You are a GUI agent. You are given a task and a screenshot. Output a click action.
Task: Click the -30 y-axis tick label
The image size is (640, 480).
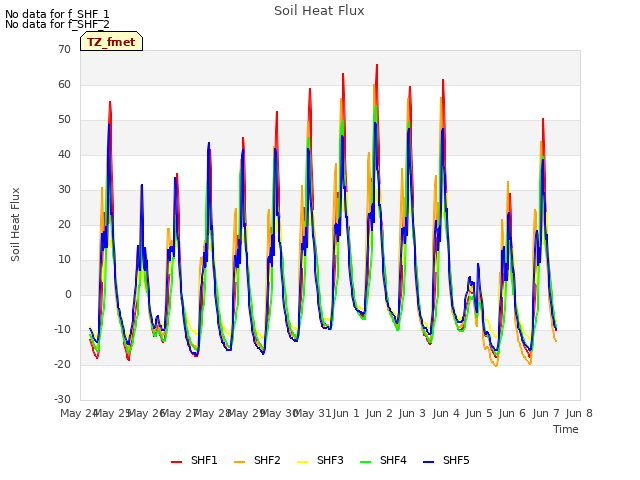click(62, 400)
